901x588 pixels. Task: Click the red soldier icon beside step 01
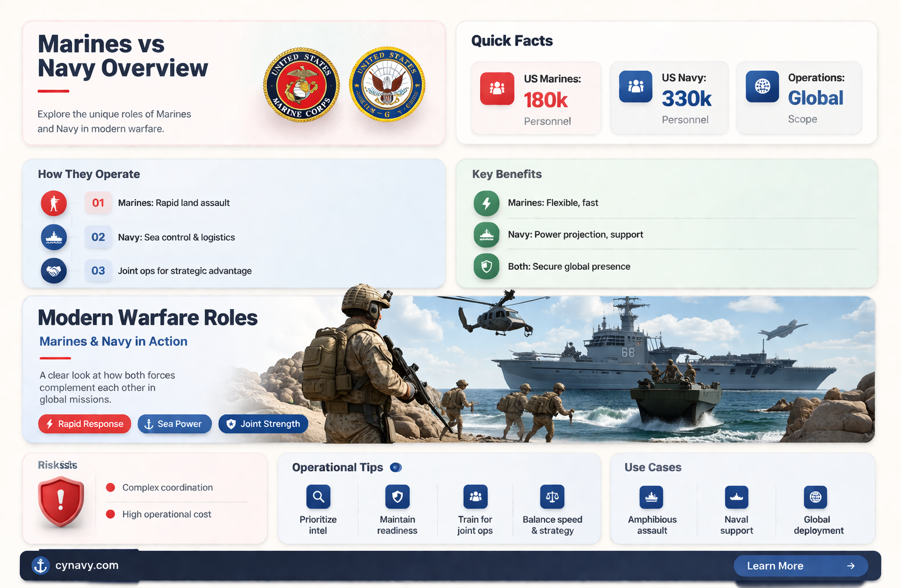pyautogui.click(x=54, y=203)
